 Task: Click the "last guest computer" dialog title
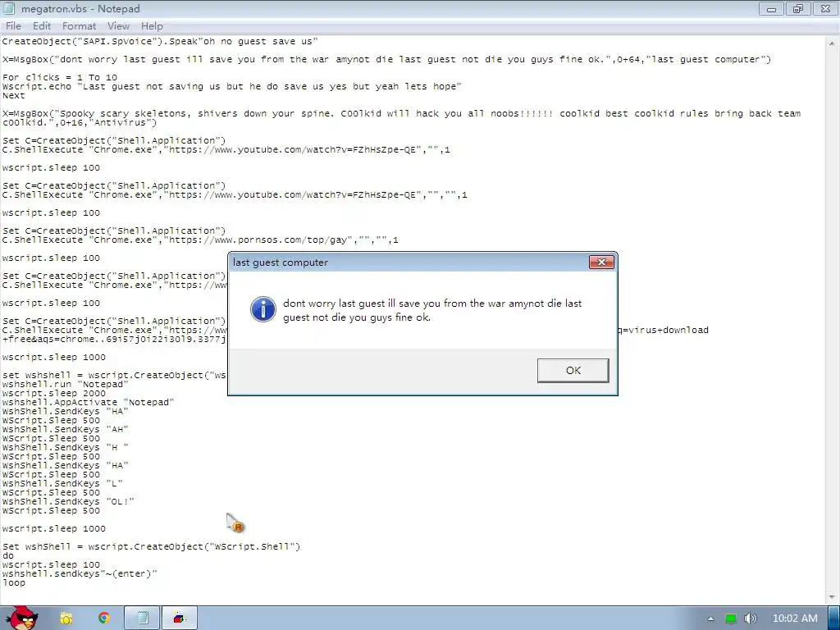(281, 262)
